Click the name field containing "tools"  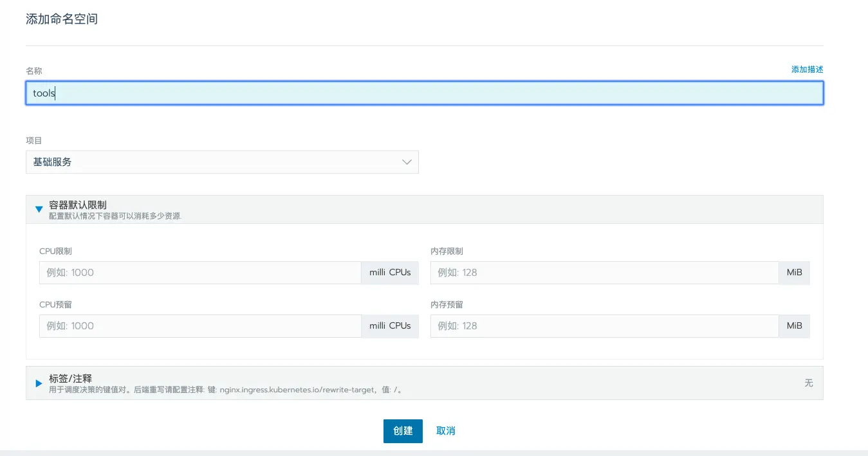pyautogui.click(x=424, y=93)
